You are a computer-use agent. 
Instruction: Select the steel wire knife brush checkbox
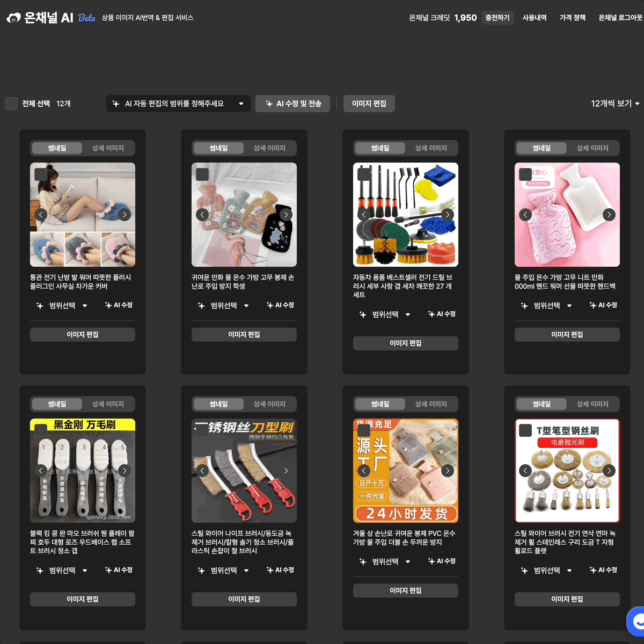[202, 430]
